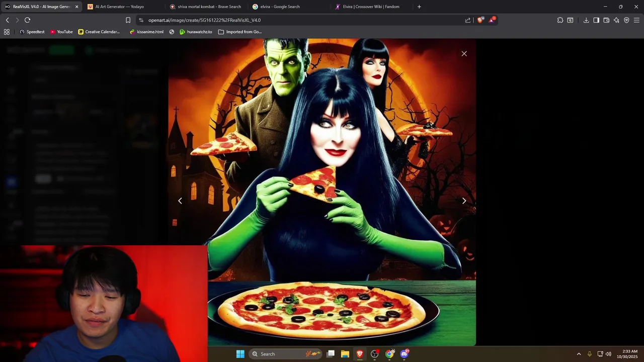644x362 pixels.
Task: Reload the current page
Action: 28,20
